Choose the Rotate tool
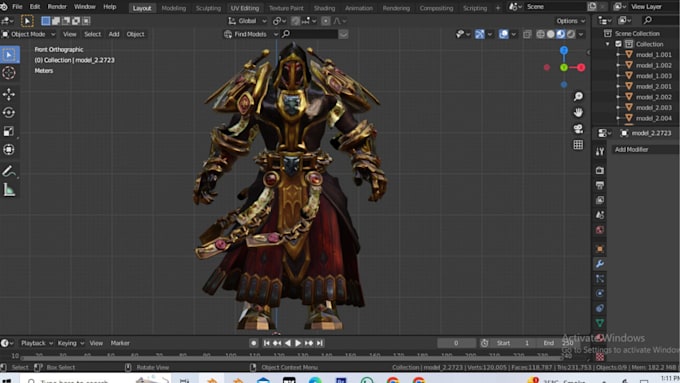 (9, 113)
